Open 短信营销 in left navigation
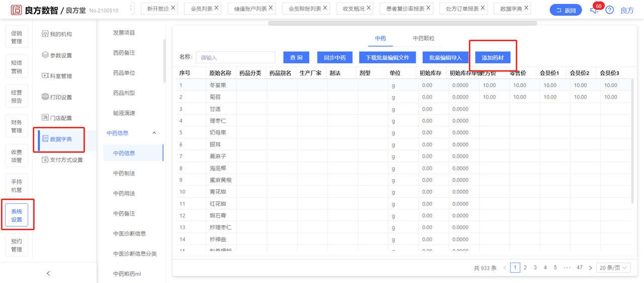 (x=17, y=67)
